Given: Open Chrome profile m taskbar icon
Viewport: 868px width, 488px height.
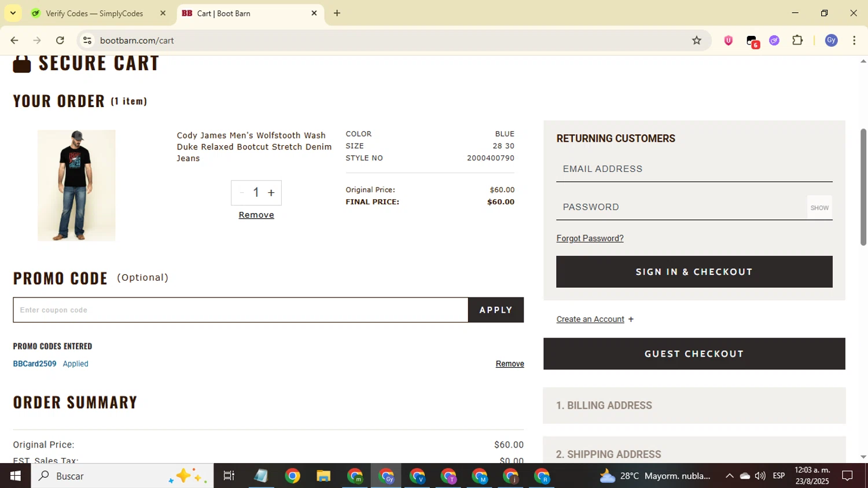Looking at the screenshot, I should pyautogui.click(x=355, y=476).
